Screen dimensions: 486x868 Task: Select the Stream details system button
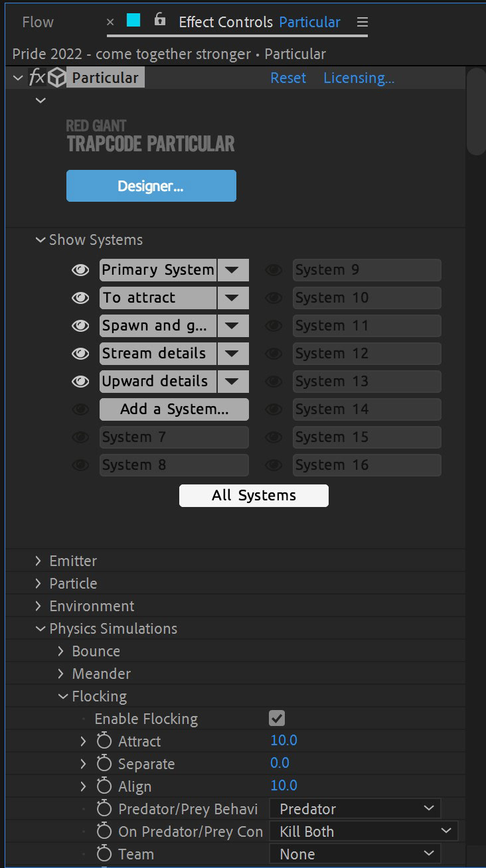[158, 354]
